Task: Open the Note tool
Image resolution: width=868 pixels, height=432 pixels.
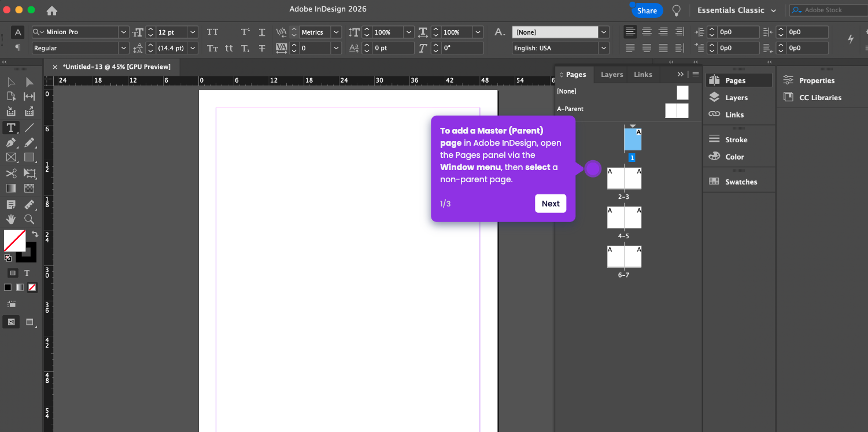Action: (x=11, y=204)
